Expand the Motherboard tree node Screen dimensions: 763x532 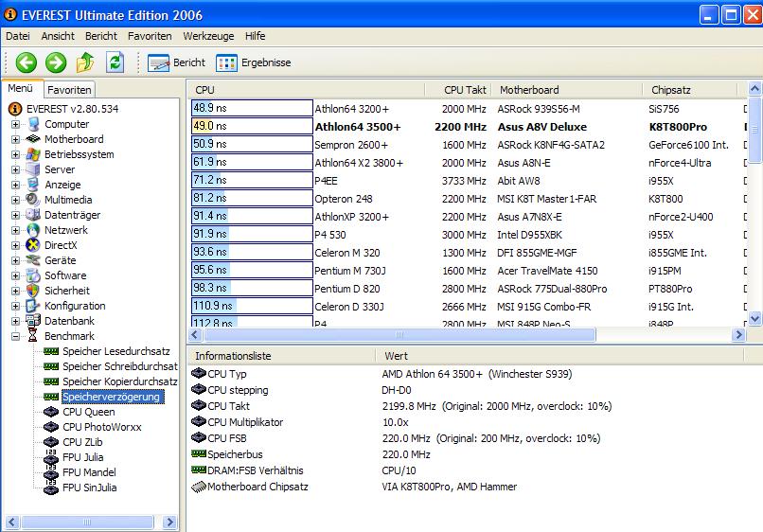[x=15, y=139]
